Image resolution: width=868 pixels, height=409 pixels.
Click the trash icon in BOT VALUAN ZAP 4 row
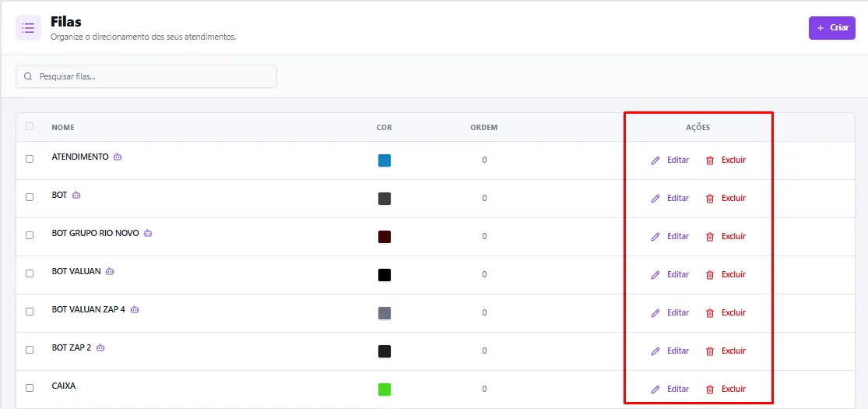click(x=710, y=313)
